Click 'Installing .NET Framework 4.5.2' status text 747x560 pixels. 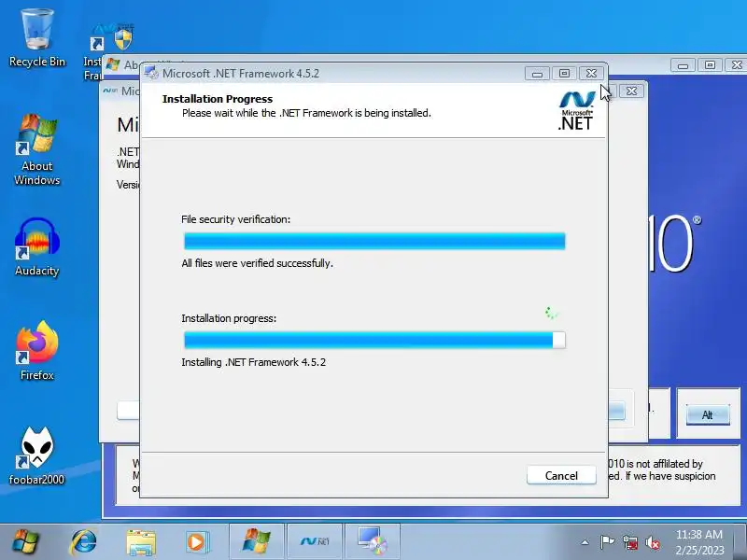coord(253,362)
